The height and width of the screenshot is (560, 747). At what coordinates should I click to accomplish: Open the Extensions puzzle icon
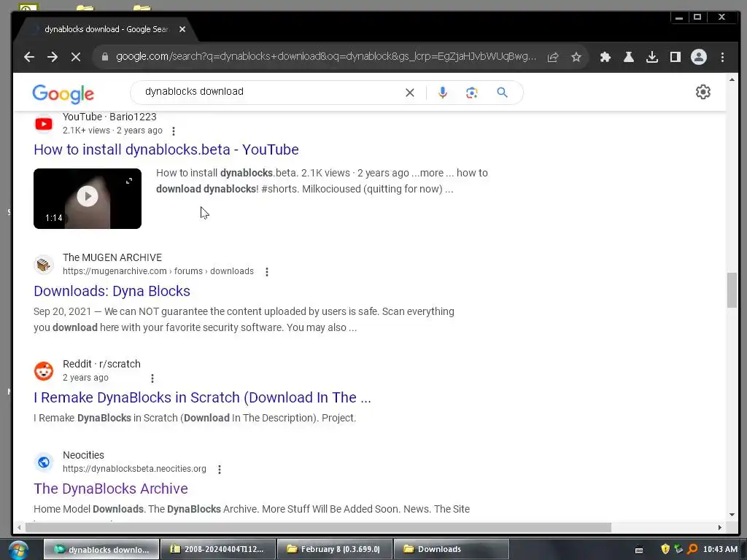[605, 57]
